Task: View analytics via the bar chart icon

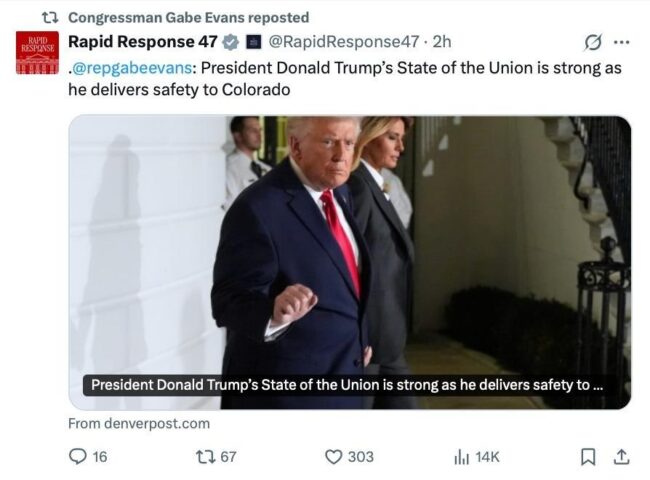Action: pos(462,457)
